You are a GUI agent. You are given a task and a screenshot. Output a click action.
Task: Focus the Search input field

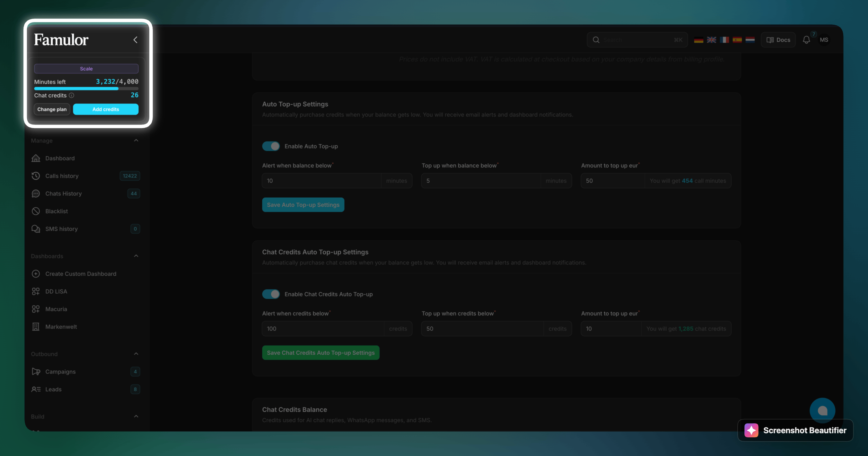click(x=637, y=40)
